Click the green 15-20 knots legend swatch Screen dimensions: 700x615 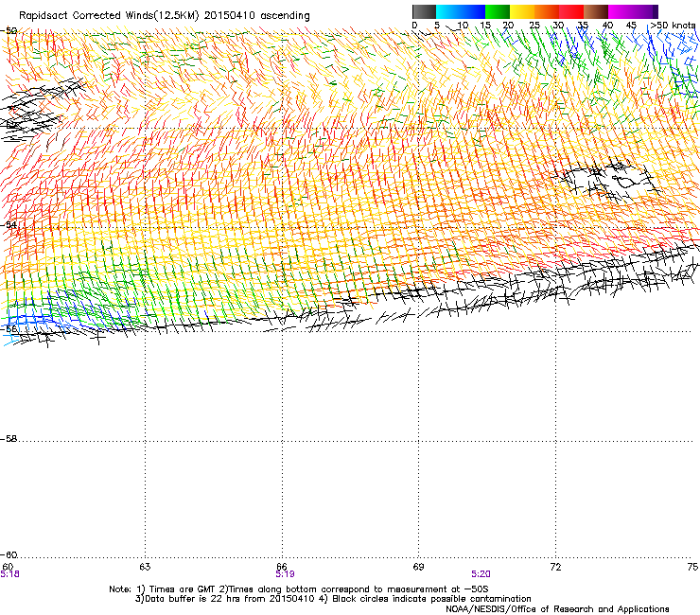click(x=497, y=11)
